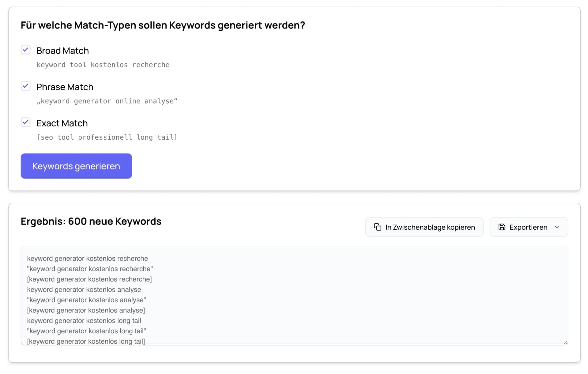The height and width of the screenshot is (374, 588).
Task: Click "In Zwischenablage kopieren" to copy results
Action: (424, 227)
